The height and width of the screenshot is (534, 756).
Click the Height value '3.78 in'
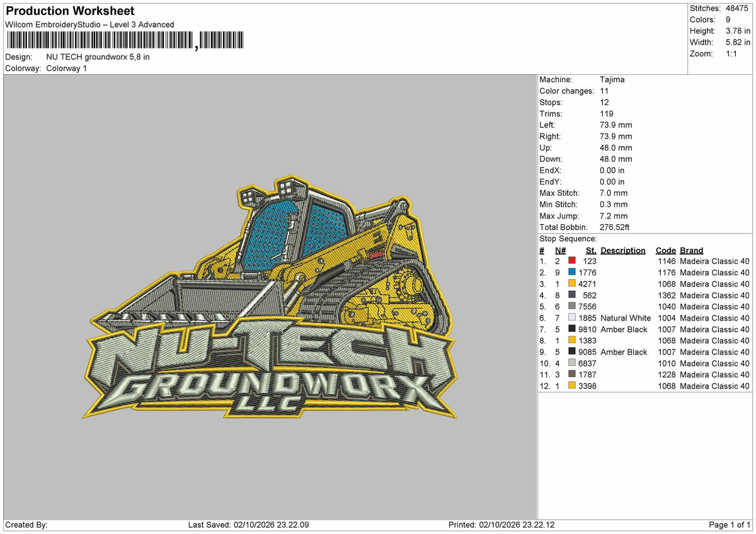click(x=738, y=31)
